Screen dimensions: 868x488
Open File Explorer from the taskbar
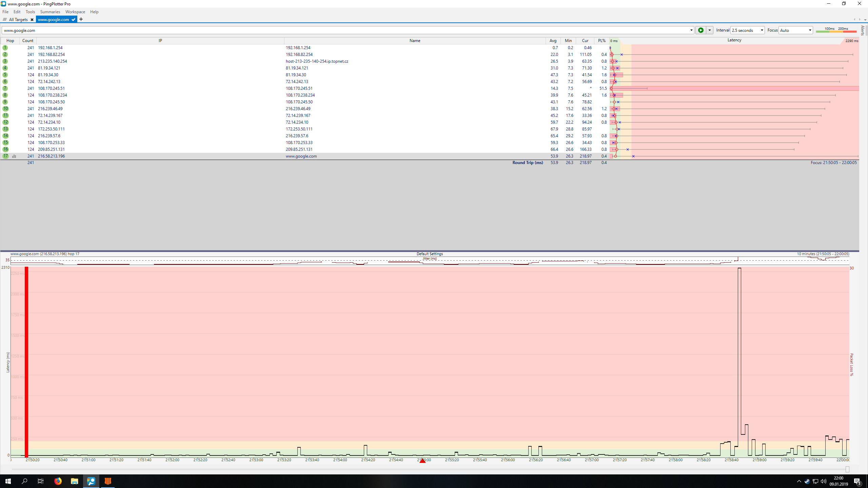click(74, 481)
